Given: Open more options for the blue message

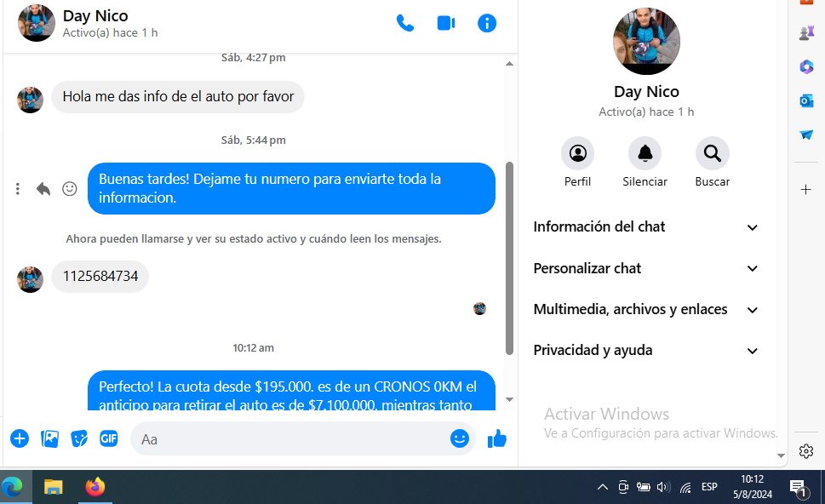Looking at the screenshot, I should 18,189.
